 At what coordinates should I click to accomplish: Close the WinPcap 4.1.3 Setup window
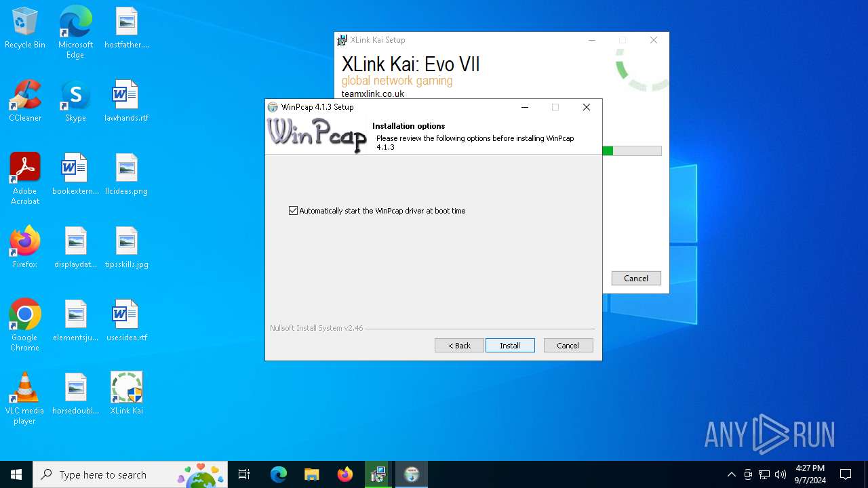pos(587,107)
